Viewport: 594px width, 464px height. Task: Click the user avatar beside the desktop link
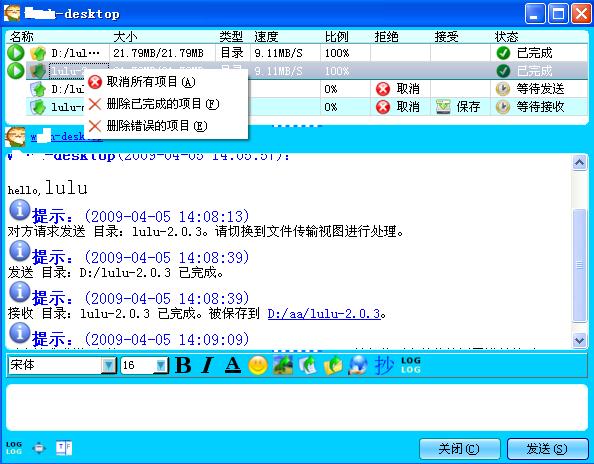click(x=15, y=137)
